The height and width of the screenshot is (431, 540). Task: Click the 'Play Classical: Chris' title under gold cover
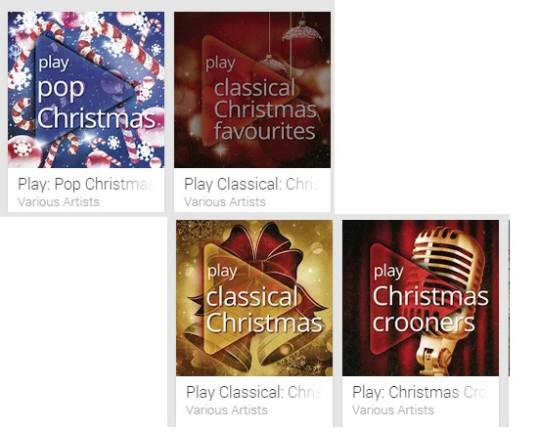pos(253,392)
